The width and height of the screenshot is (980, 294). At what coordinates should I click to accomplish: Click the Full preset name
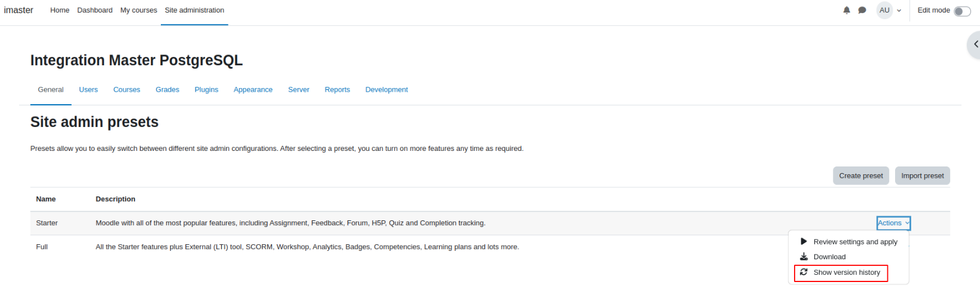pos(42,247)
